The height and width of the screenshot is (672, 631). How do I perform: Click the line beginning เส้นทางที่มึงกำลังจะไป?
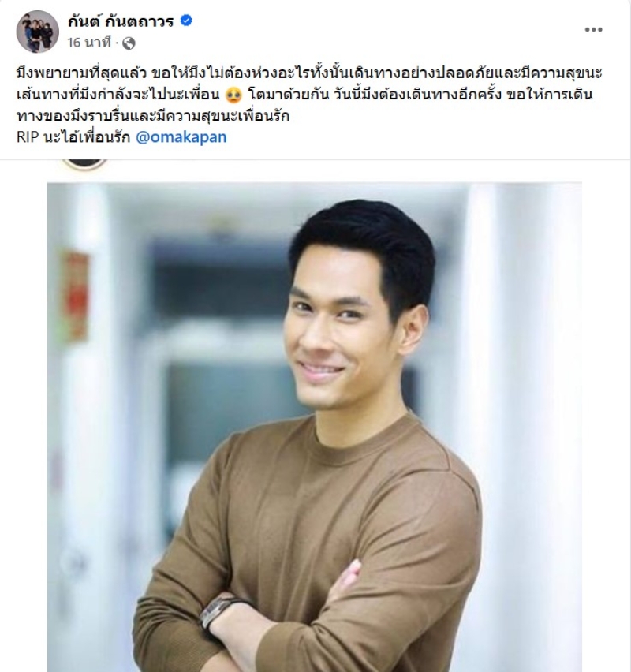click(x=118, y=95)
